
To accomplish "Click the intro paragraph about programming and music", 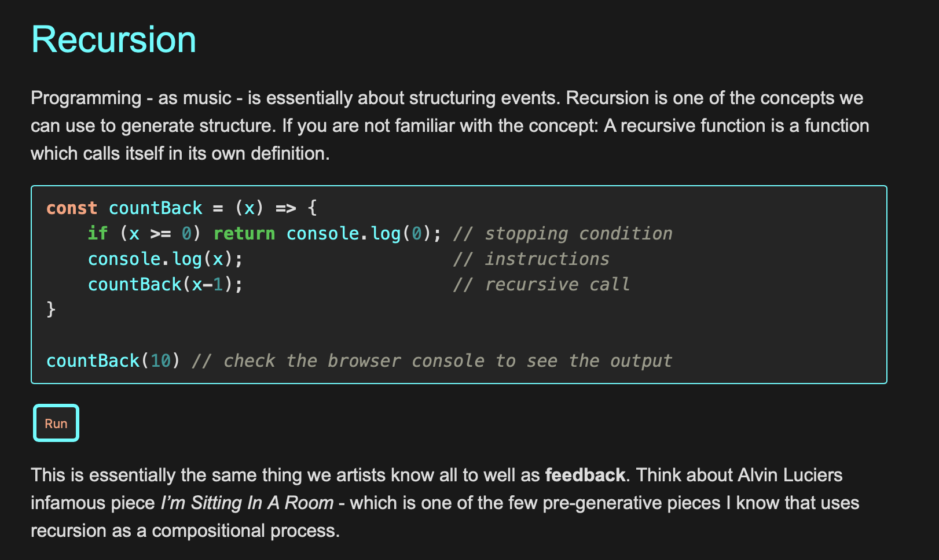I will pyautogui.click(x=450, y=126).
